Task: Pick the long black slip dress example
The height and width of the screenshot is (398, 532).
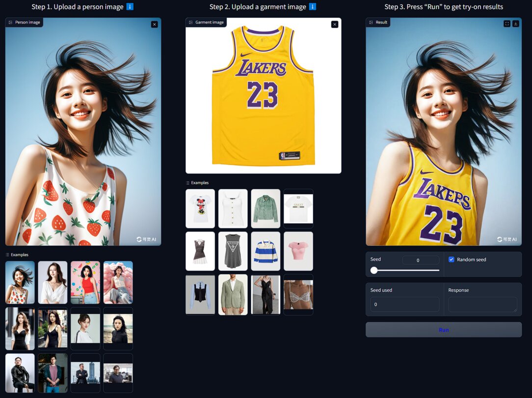Action: pos(266,294)
